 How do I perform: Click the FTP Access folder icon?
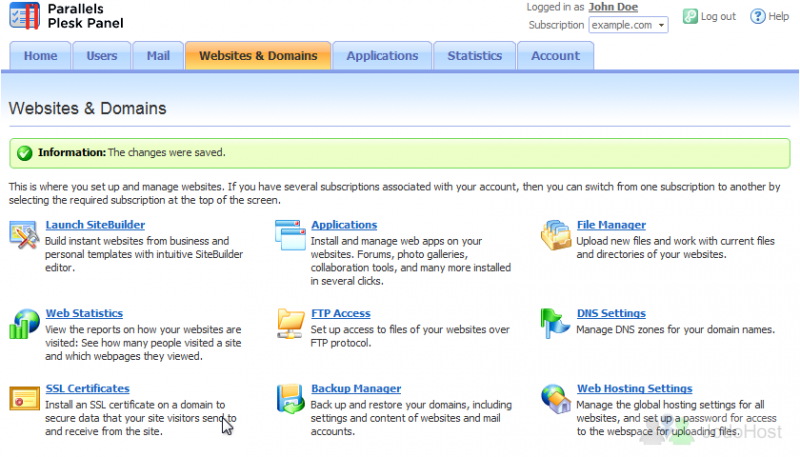(290, 324)
